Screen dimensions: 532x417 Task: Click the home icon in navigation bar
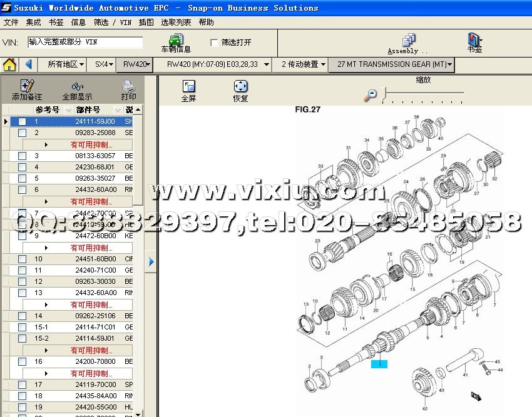click(x=9, y=64)
